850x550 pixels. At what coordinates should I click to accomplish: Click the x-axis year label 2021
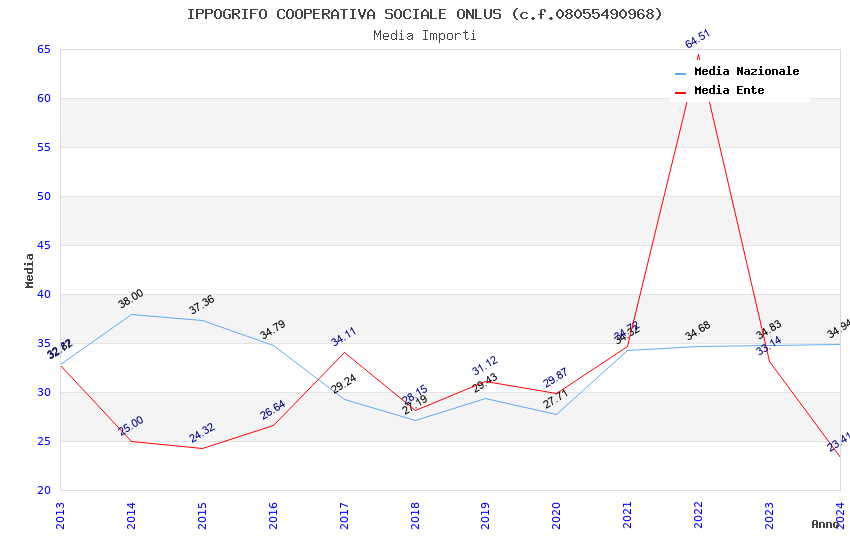click(628, 516)
